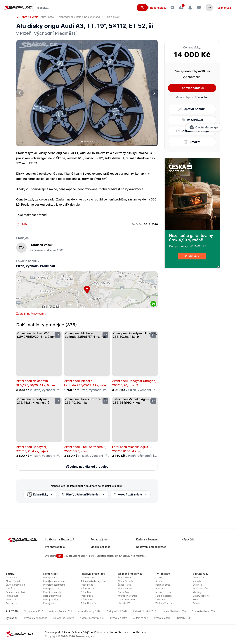
Task: Focus the Hledejte search field
Action: click(x=85, y=8)
